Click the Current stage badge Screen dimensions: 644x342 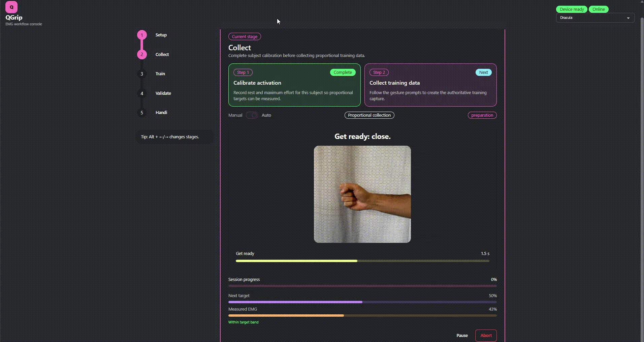[245, 37]
